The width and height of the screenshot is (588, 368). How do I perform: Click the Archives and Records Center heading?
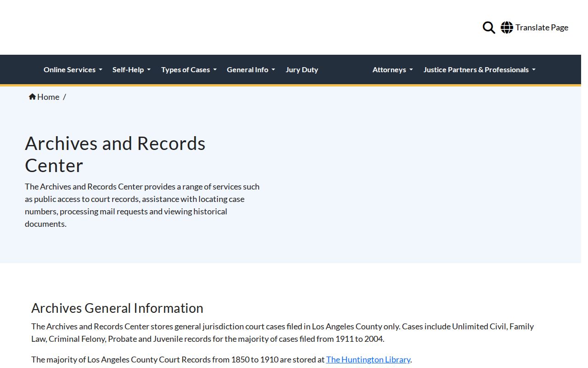tap(115, 155)
